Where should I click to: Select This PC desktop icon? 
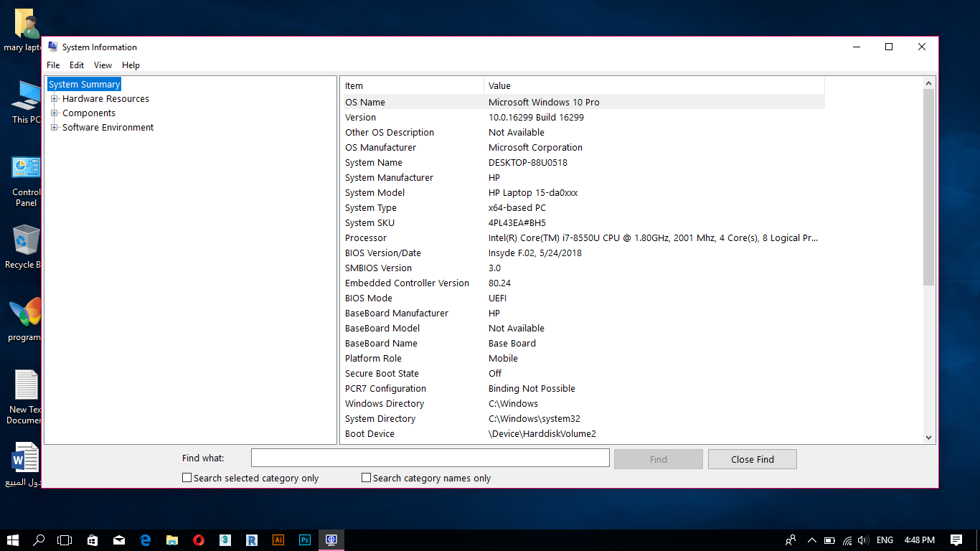[x=26, y=102]
